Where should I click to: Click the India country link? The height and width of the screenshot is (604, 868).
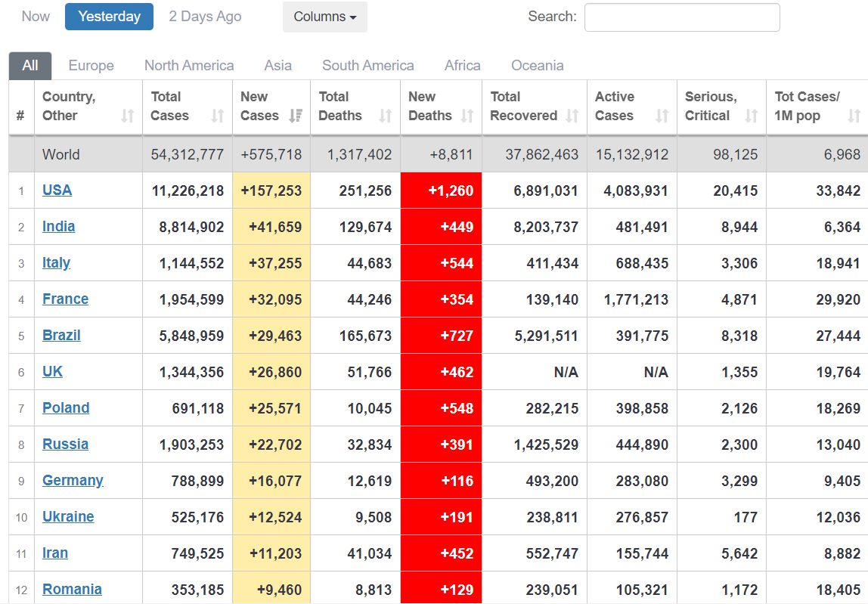click(58, 227)
